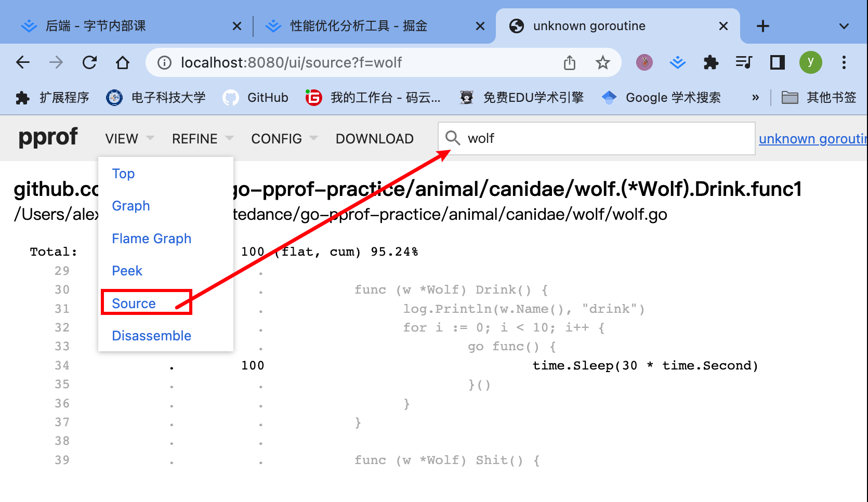The height and width of the screenshot is (502, 868).
Task: Open the round pink extension icon
Action: point(645,63)
